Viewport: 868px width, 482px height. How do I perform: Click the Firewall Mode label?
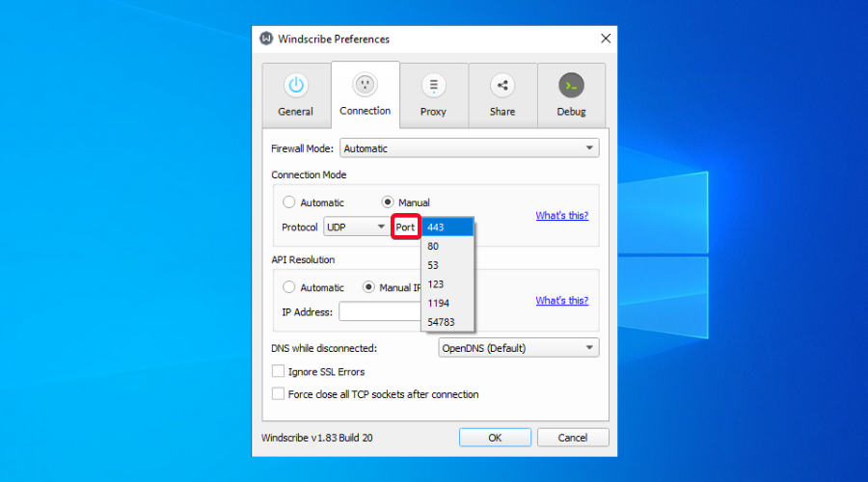302,148
